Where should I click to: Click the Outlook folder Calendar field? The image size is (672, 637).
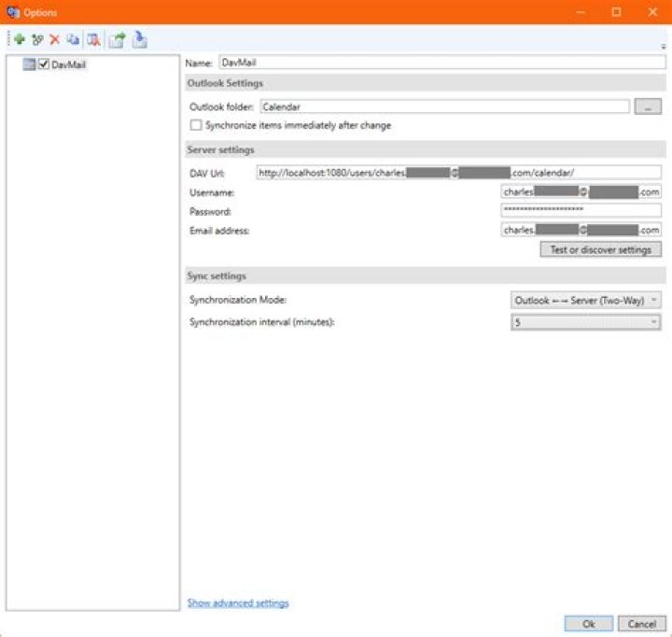click(x=445, y=106)
